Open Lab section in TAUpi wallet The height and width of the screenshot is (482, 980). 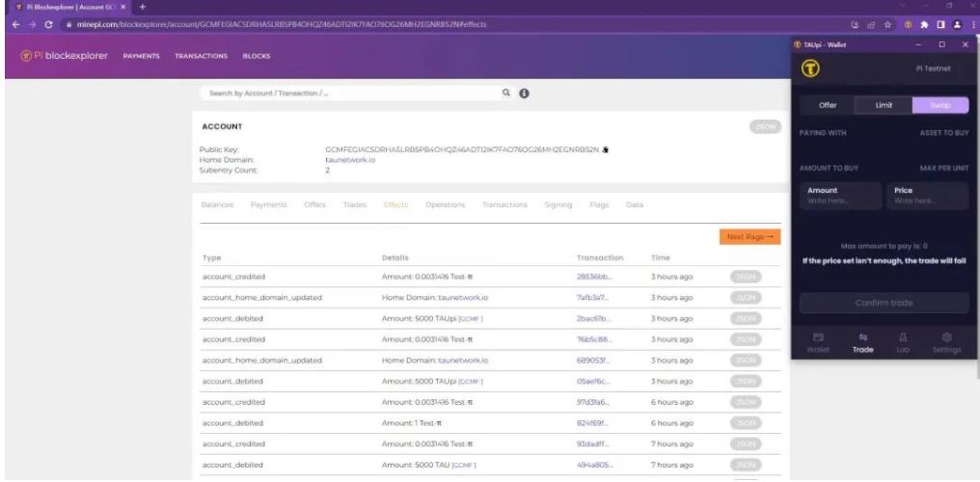click(x=903, y=343)
